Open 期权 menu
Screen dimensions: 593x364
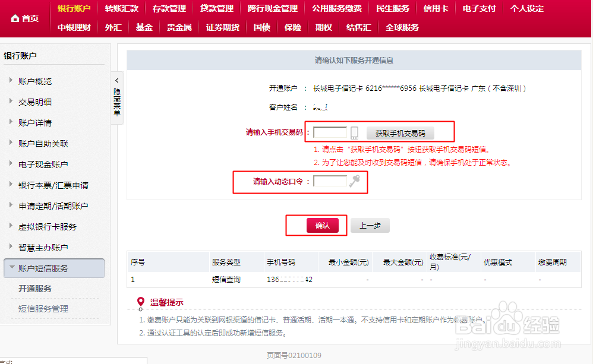pyautogui.click(x=324, y=27)
